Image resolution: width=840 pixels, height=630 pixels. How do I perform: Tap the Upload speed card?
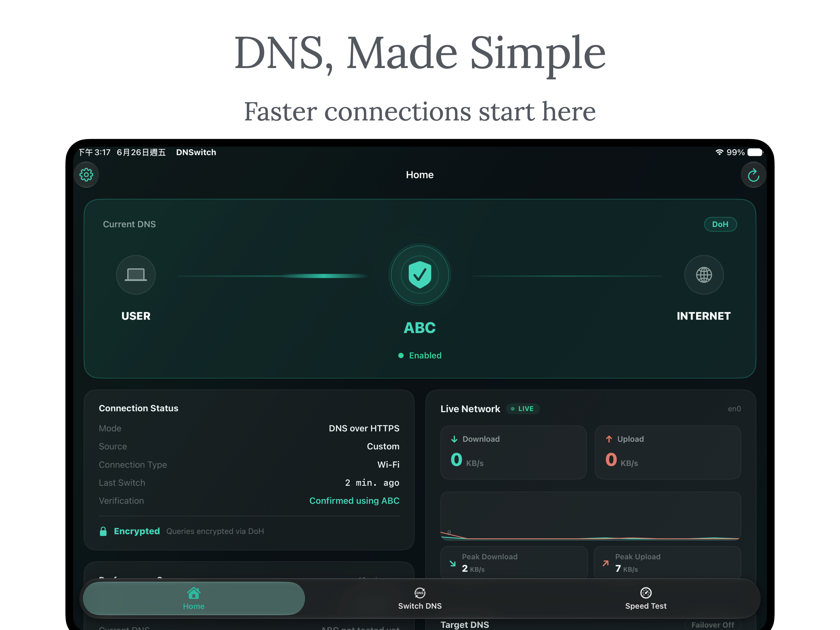[x=668, y=452]
